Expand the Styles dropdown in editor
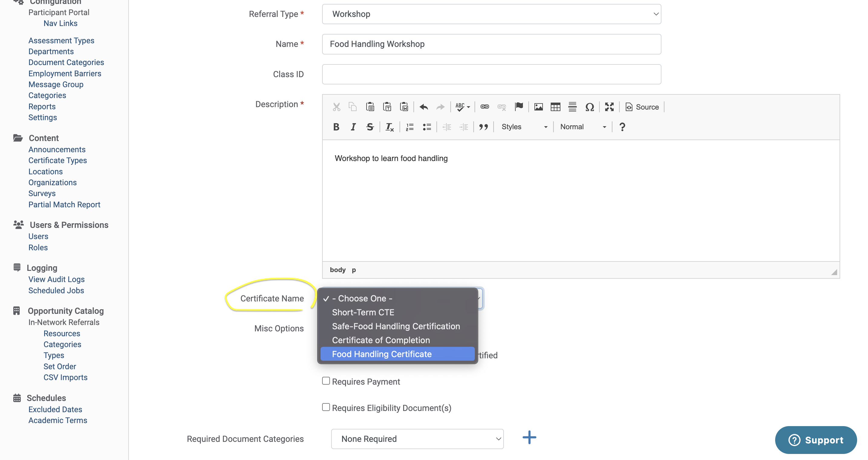Screen dimensions: 868x460 pyautogui.click(x=524, y=127)
